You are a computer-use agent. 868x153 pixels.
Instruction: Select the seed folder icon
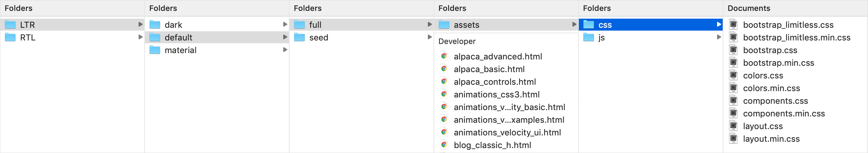299,37
